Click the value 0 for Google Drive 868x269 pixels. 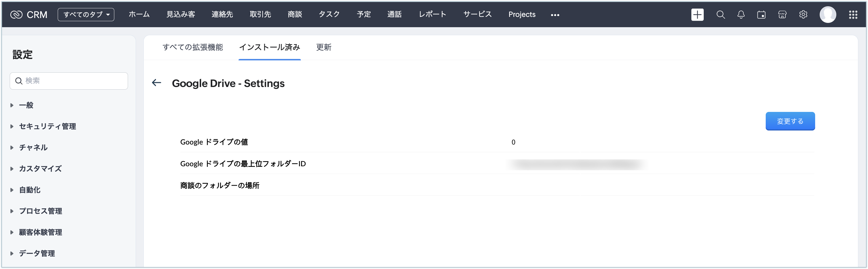click(x=513, y=142)
